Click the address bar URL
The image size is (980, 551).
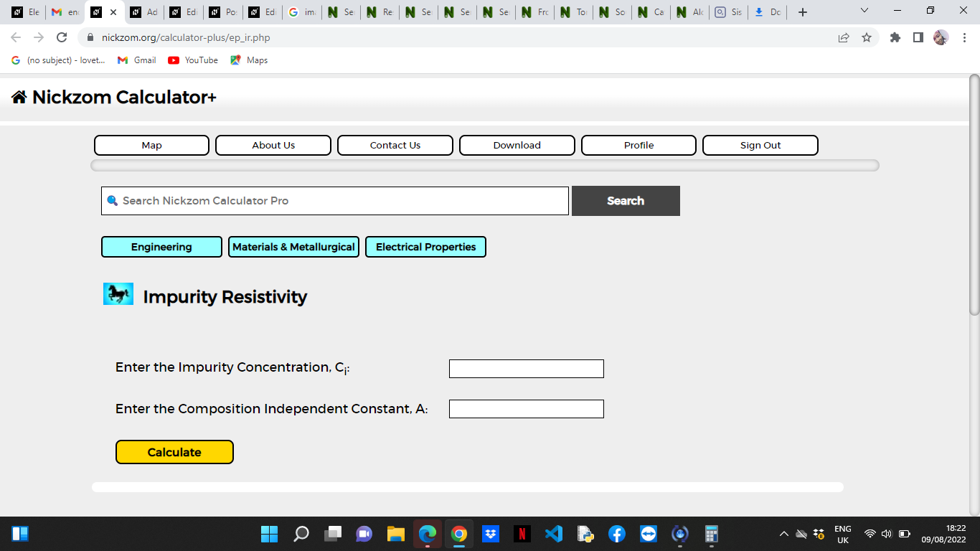click(x=186, y=37)
